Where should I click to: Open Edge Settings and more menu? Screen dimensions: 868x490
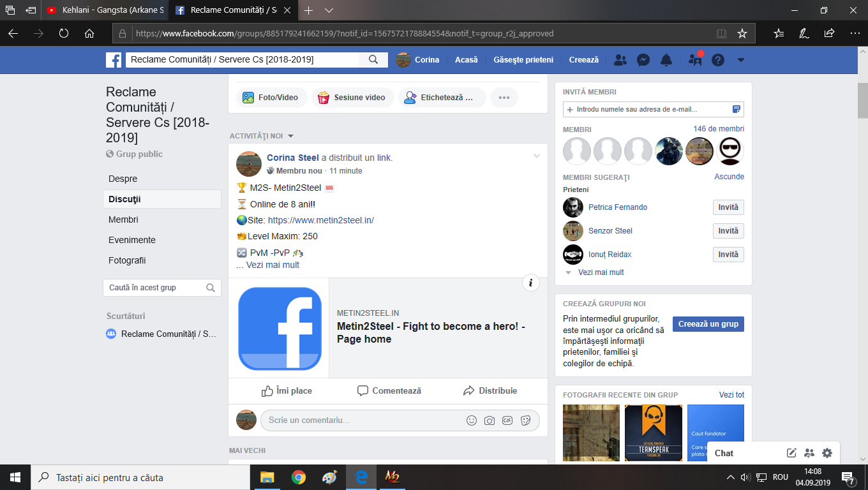855,33
